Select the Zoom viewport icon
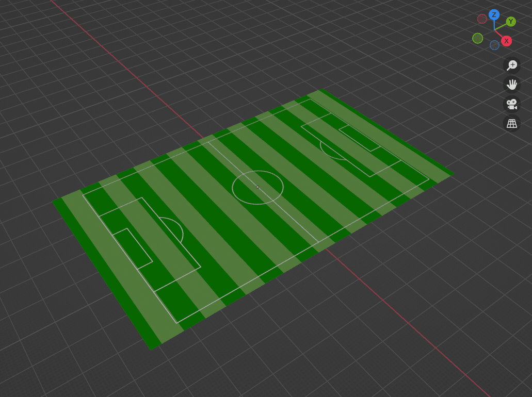The image size is (532, 397). [x=511, y=65]
